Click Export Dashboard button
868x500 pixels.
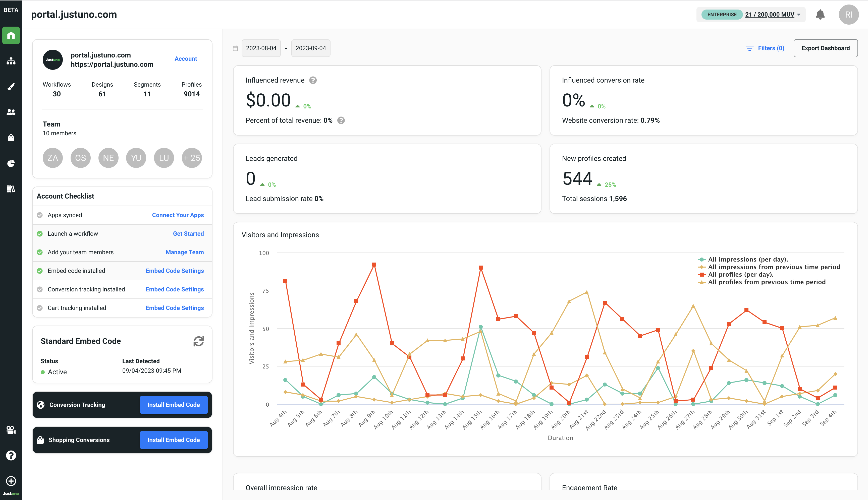(x=825, y=48)
